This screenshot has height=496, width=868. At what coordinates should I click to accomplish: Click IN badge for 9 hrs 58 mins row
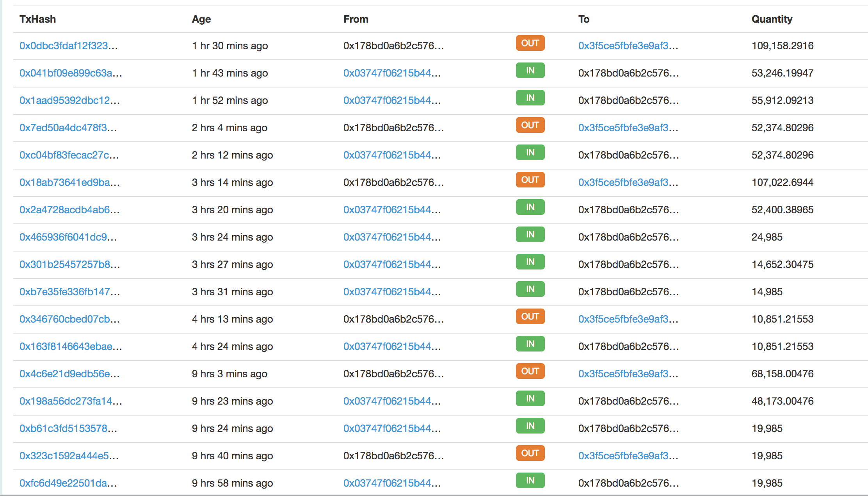click(x=530, y=481)
